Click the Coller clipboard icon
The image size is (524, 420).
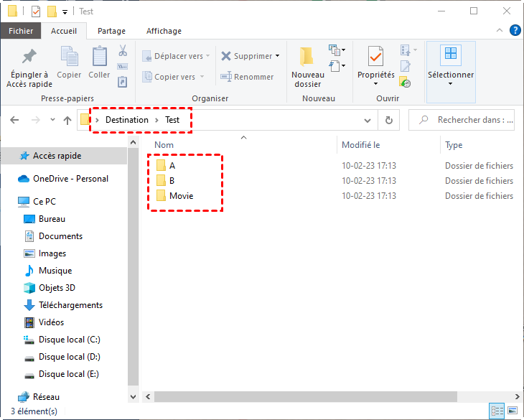[99, 56]
